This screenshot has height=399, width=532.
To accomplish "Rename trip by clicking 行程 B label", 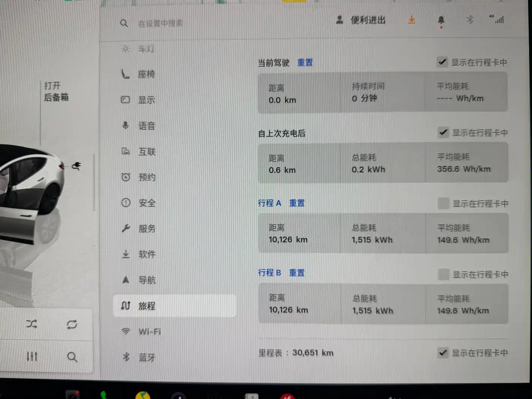I will click(269, 273).
